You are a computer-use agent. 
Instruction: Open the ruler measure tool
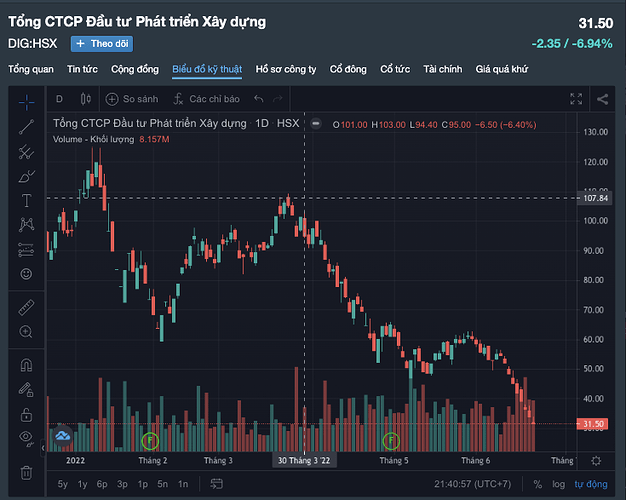(27, 307)
